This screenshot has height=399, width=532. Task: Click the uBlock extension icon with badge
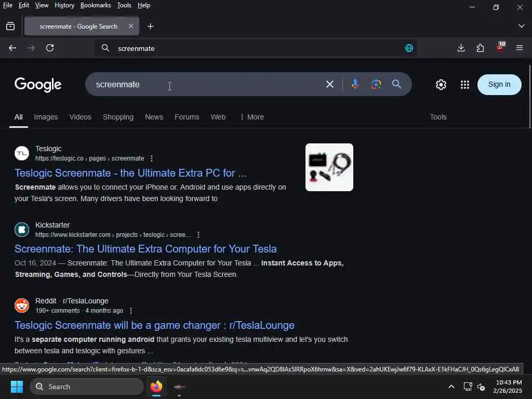tap(500, 47)
